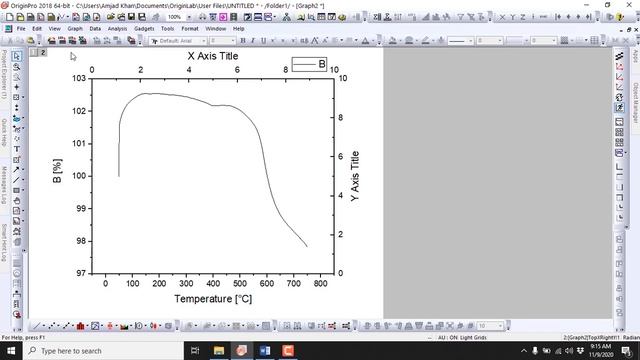Click the 'X Axis Title' label on the graph
Image resolution: width=640 pixels, height=360 pixels.
tap(213, 56)
